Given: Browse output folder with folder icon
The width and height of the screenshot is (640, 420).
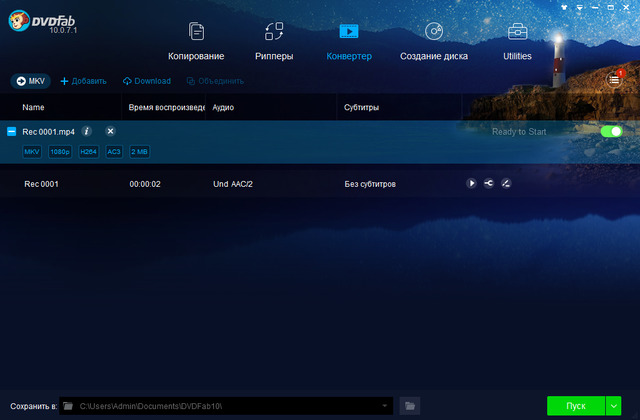Looking at the screenshot, I should (x=409, y=405).
